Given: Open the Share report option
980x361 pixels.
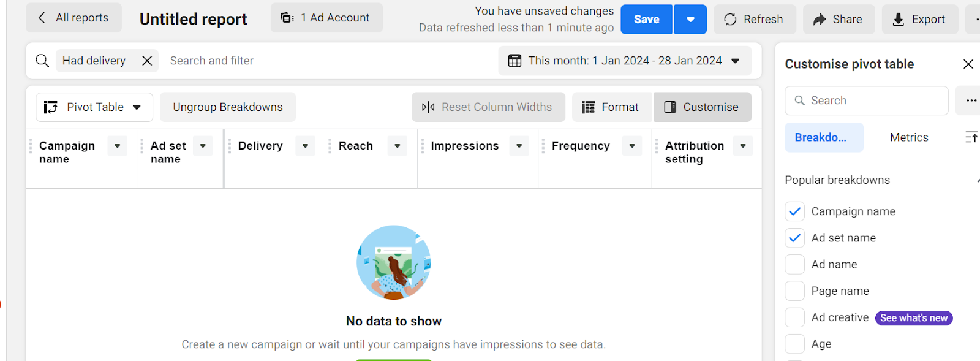Looking at the screenshot, I should pos(838,20).
